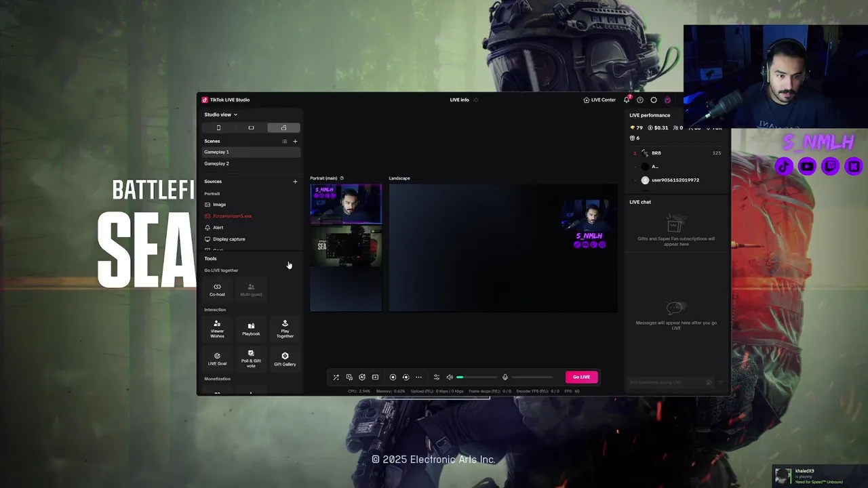The image size is (868, 488).
Task: Select the Display capture source
Action: pyautogui.click(x=251, y=239)
